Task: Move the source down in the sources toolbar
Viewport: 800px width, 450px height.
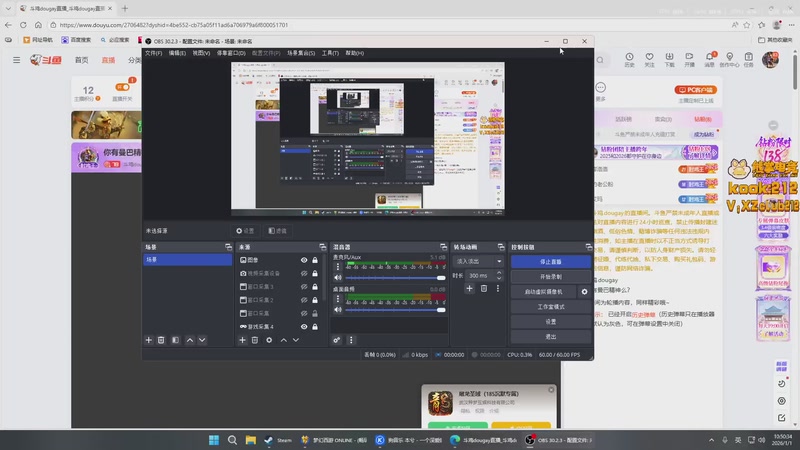Action: 296,340
